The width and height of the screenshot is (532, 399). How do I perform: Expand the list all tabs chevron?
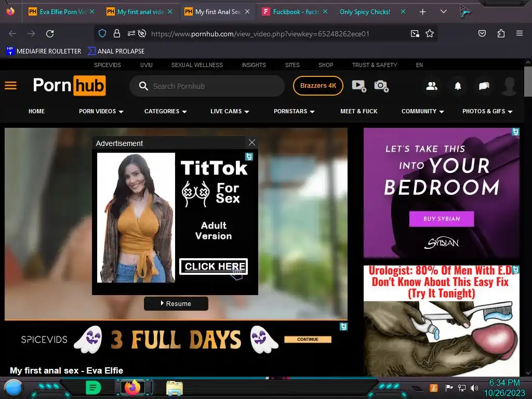(444, 11)
